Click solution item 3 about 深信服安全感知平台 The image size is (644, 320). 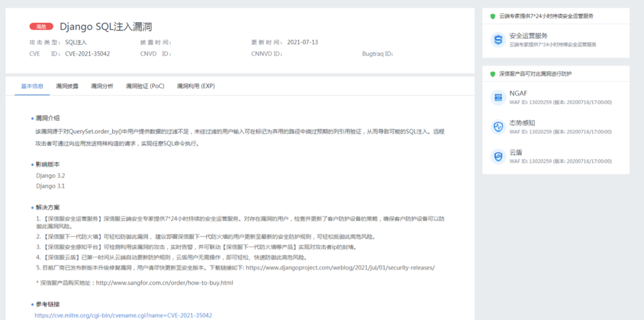point(196,247)
